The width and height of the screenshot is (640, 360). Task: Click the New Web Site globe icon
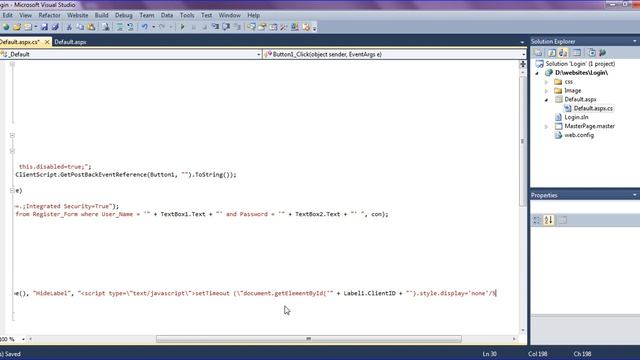pos(6,27)
